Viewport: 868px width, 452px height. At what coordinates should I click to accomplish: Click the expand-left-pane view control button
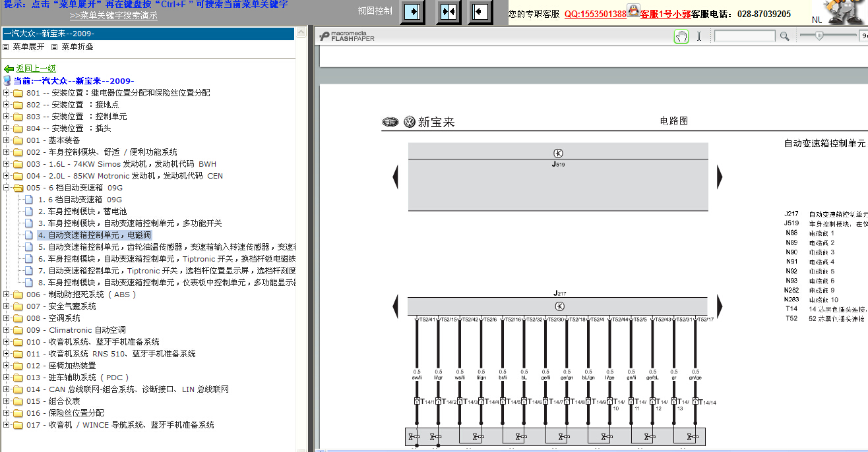pos(481,12)
